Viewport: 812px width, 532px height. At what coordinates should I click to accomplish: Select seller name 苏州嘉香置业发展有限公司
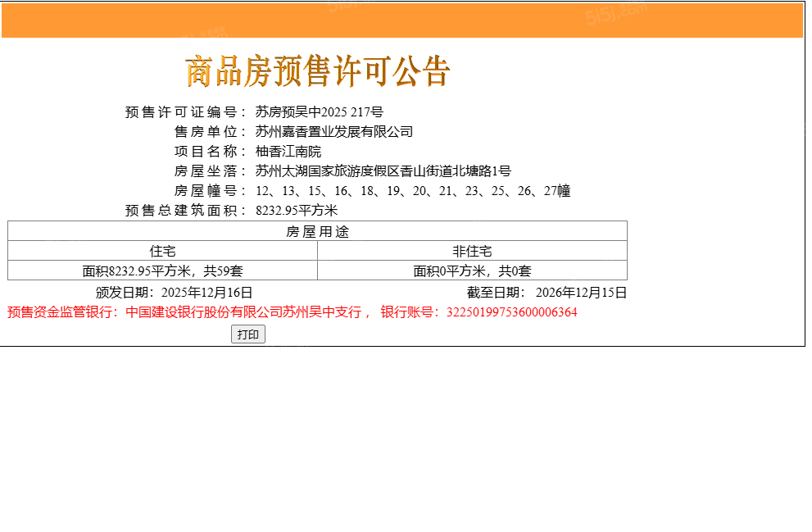[333, 132]
